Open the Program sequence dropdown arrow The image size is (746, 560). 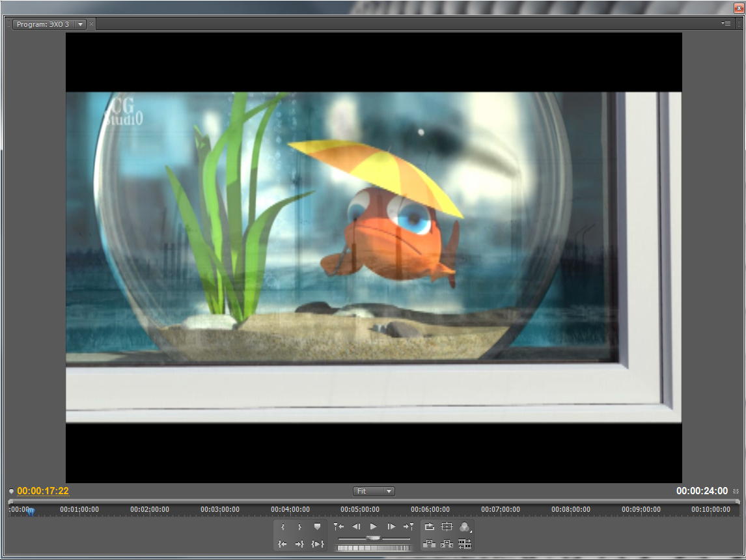click(x=80, y=24)
